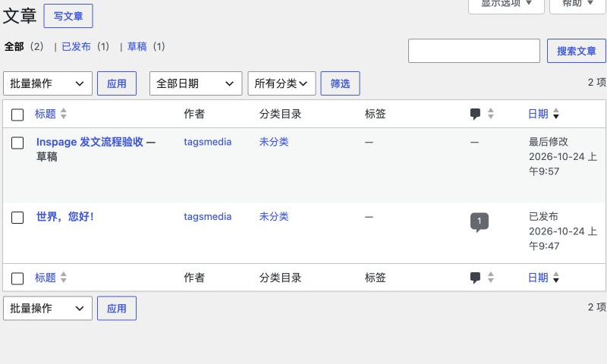The image size is (607, 364).
Task: Click the comment bubble icon in table footer
Action: 475,278
